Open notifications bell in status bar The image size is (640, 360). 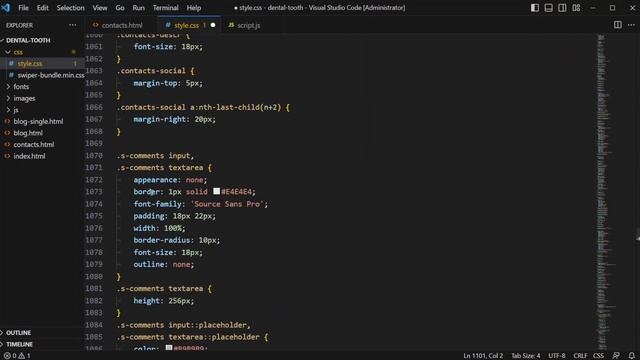point(631,356)
